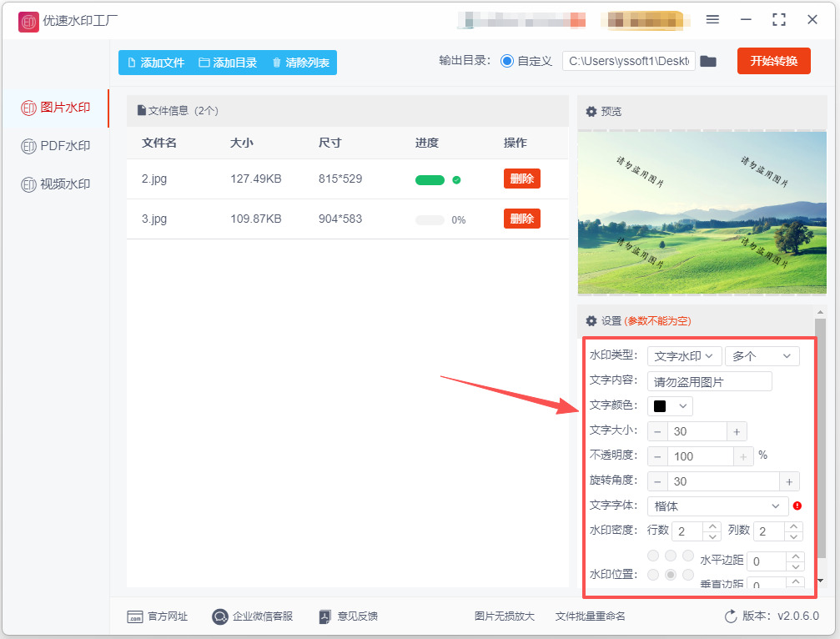Open the output folder browse icon
The height and width of the screenshot is (639, 840).
(708, 61)
